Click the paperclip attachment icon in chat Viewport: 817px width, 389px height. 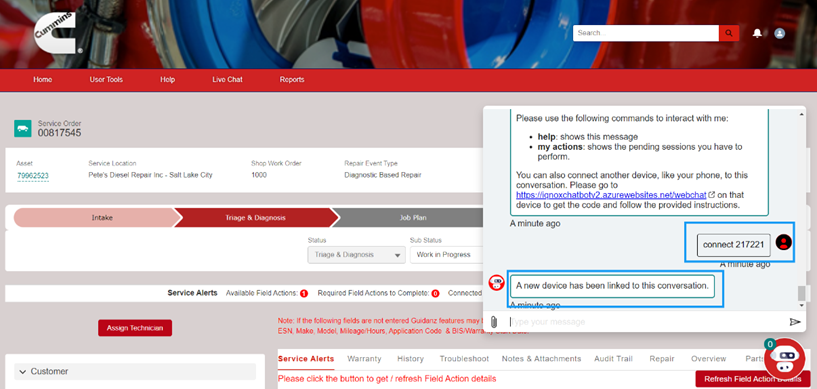click(494, 322)
